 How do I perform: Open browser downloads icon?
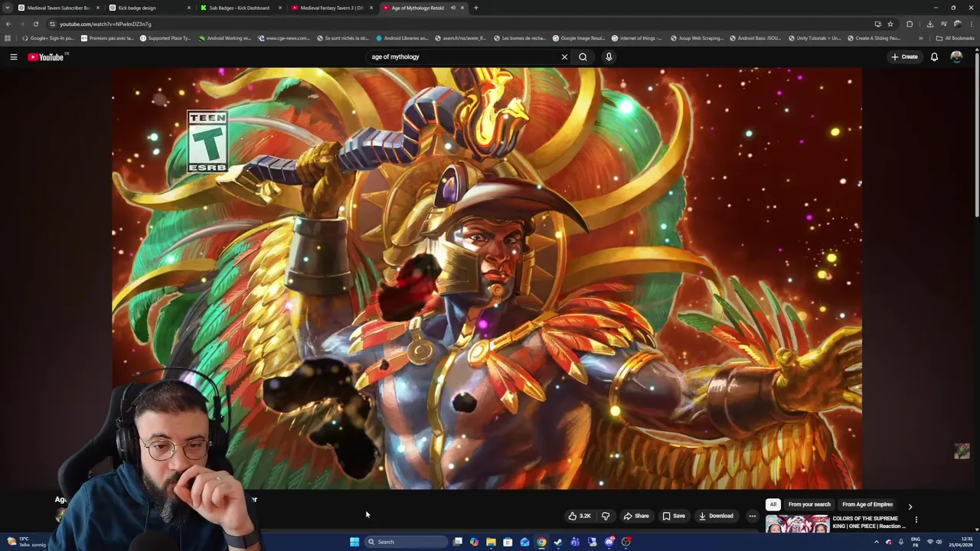click(x=929, y=24)
